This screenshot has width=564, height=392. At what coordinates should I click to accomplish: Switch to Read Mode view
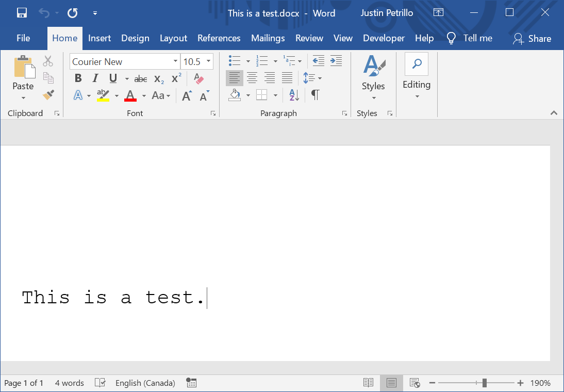(x=368, y=383)
